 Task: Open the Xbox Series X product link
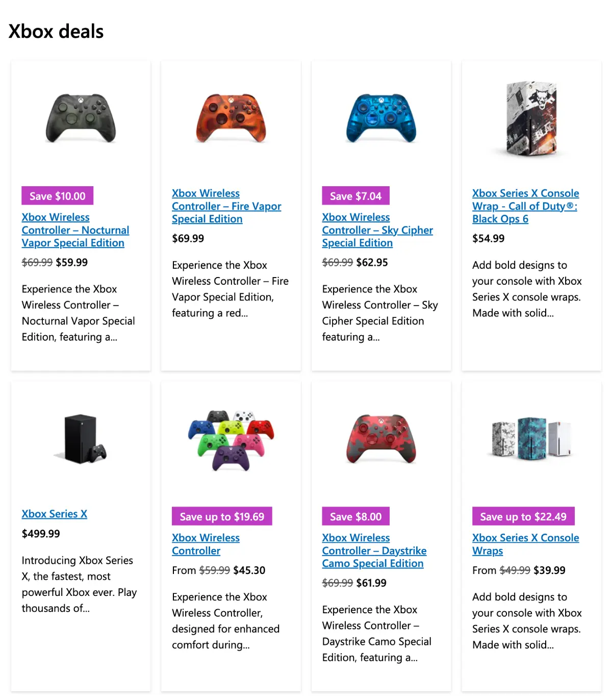pos(54,514)
